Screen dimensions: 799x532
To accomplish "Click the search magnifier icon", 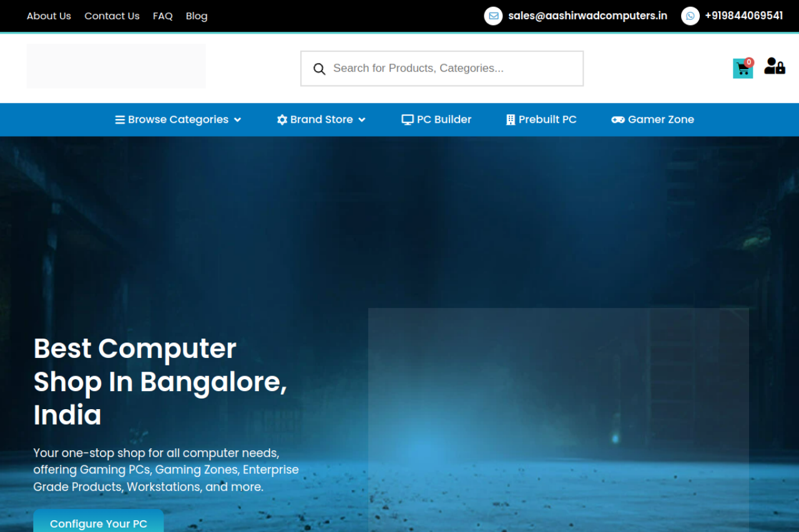I will [x=320, y=69].
